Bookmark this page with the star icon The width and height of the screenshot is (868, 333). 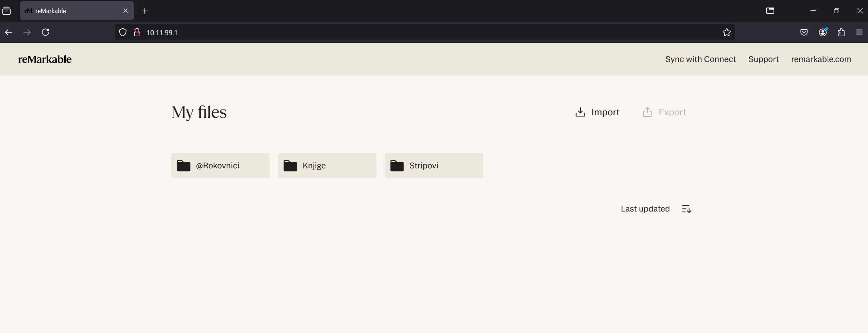click(x=726, y=32)
